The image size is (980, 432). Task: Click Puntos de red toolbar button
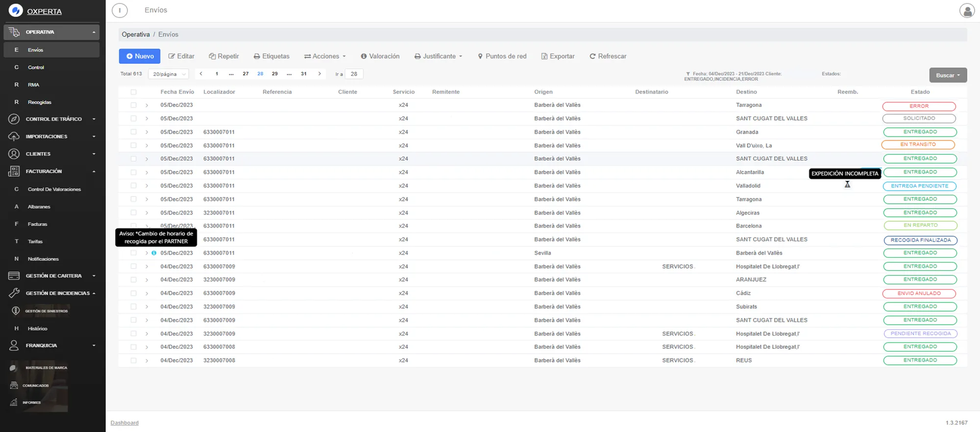502,56
